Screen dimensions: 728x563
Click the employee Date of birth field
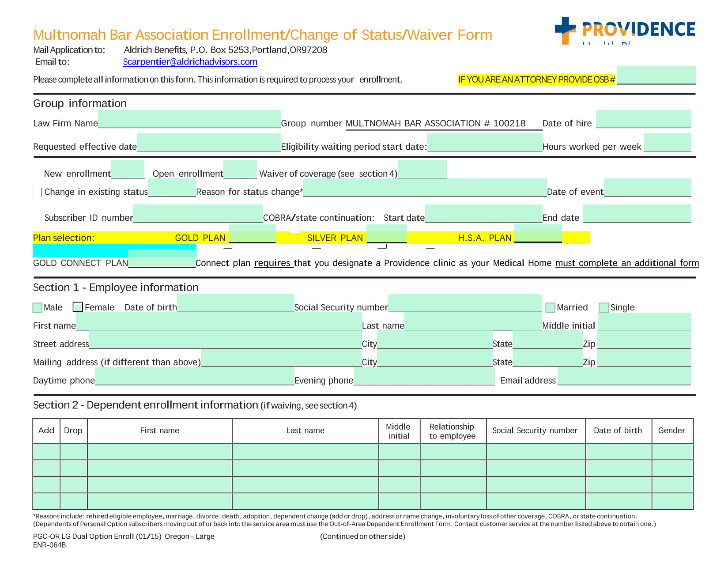tap(236, 303)
